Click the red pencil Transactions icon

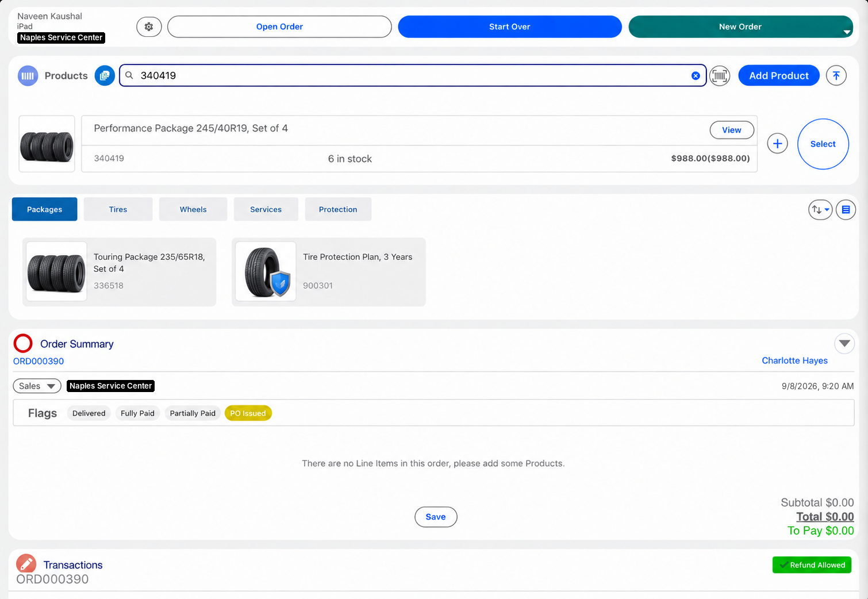(x=26, y=565)
